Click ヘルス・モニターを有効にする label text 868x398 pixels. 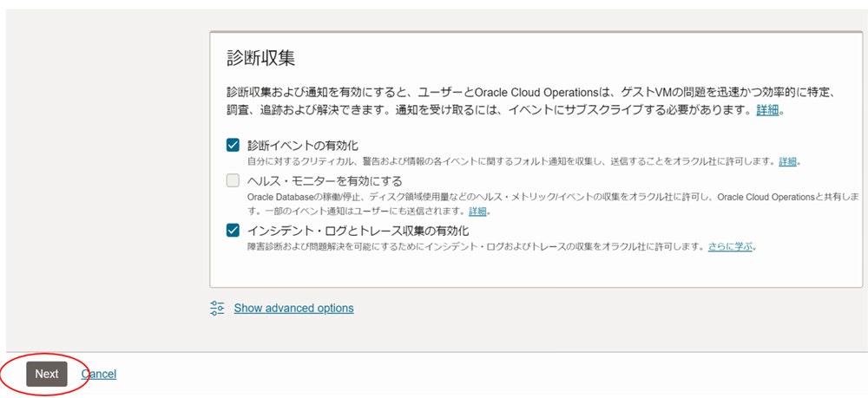coord(325,181)
